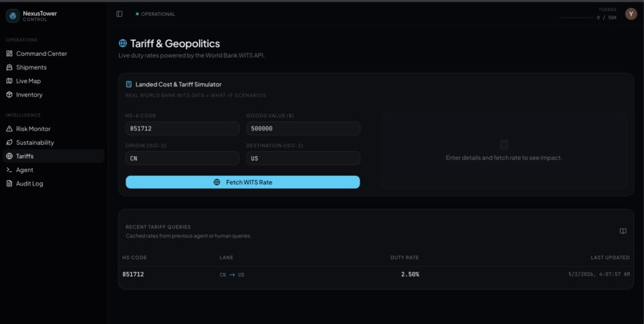This screenshot has height=324, width=644.
Task: Click CN → US lane cell
Action: pyautogui.click(x=232, y=274)
